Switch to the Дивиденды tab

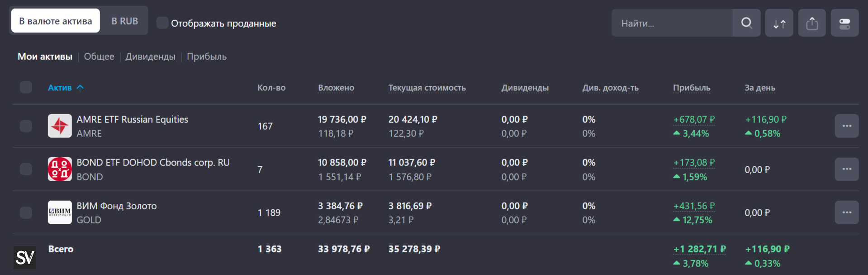point(150,57)
